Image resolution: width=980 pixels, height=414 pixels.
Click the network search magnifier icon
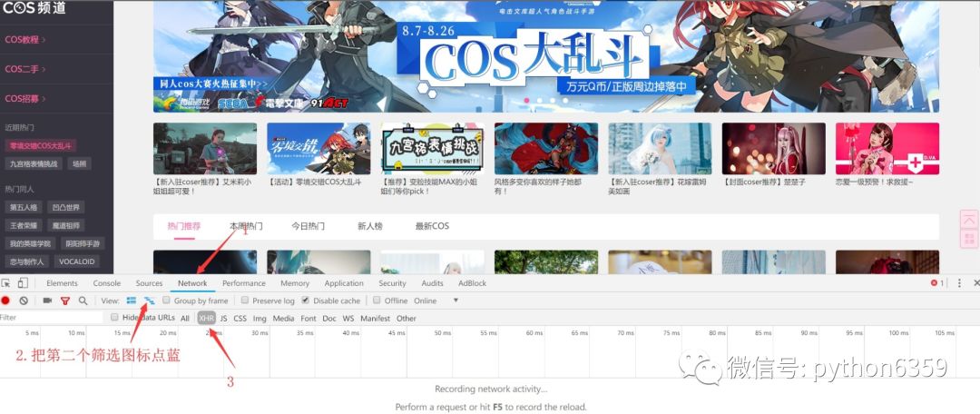[x=83, y=301]
